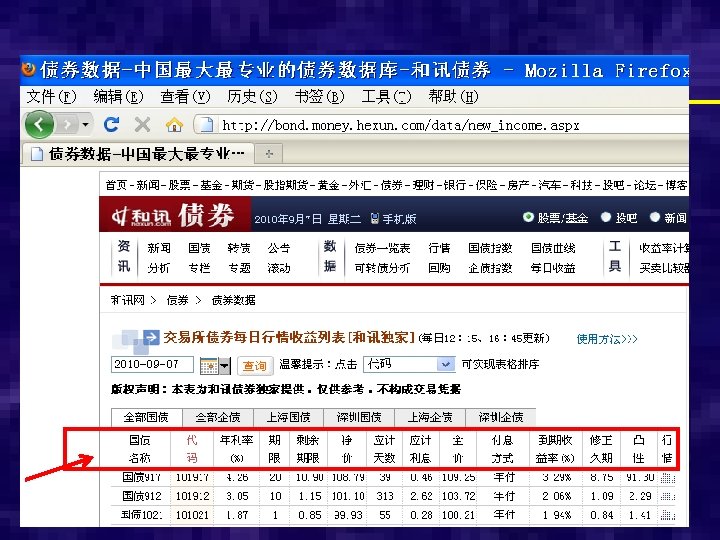Switch to the 上海企债 tab
Viewport: 720px width, 540px height.
point(430,417)
